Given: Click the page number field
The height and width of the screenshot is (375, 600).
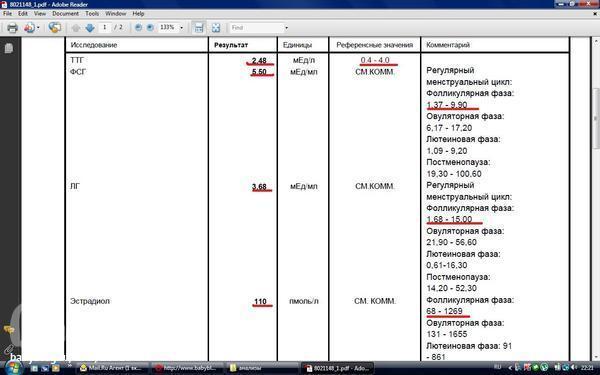Looking at the screenshot, I should [104, 28].
